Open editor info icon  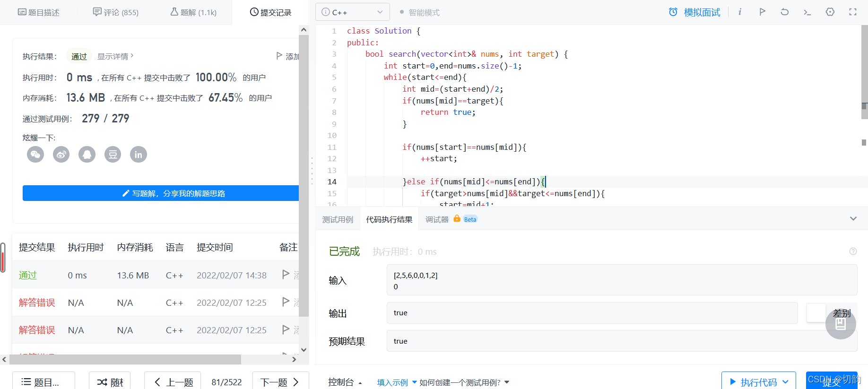click(x=740, y=12)
